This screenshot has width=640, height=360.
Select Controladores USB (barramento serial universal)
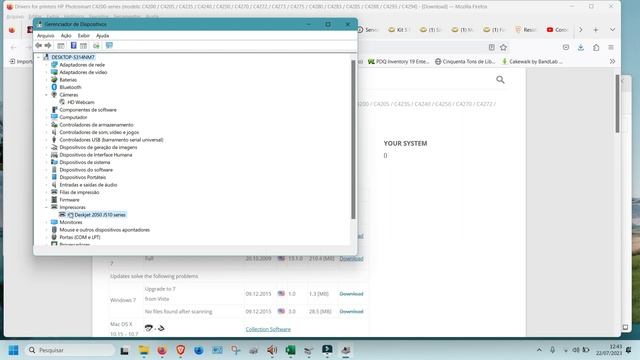(x=111, y=140)
